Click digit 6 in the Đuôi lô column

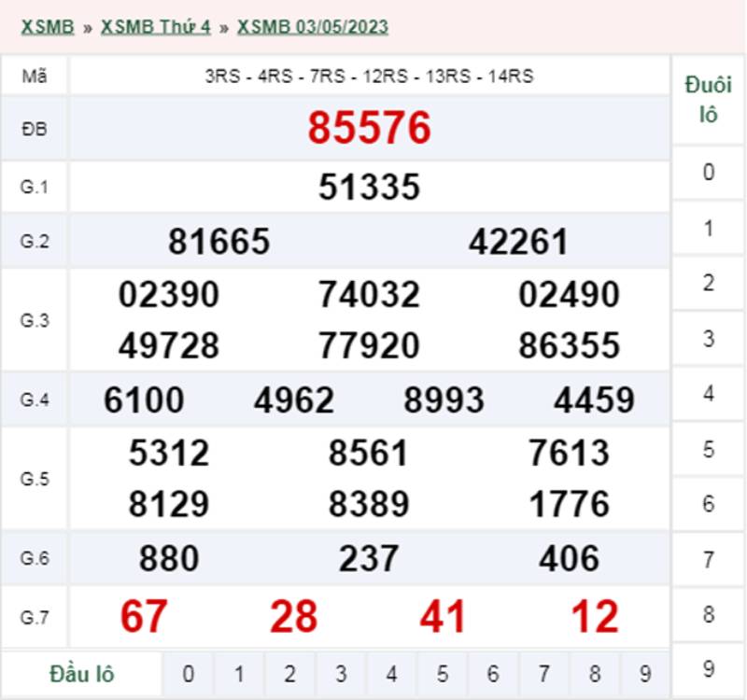coord(709,504)
